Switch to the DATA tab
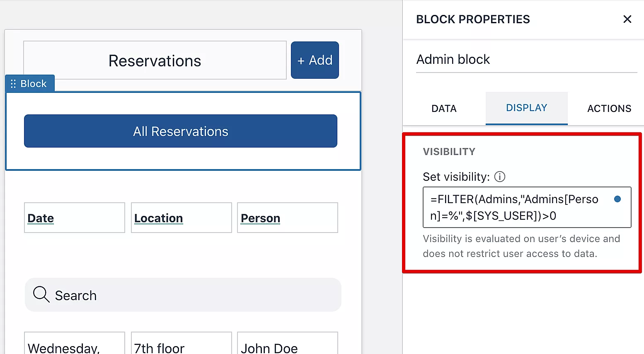This screenshot has height=354, width=644. (444, 109)
